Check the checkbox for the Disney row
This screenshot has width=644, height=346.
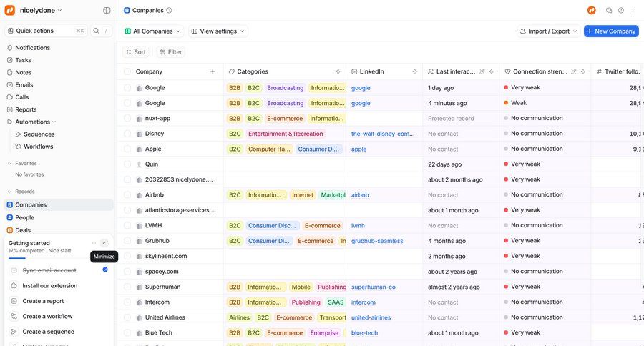(x=127, y=134)
